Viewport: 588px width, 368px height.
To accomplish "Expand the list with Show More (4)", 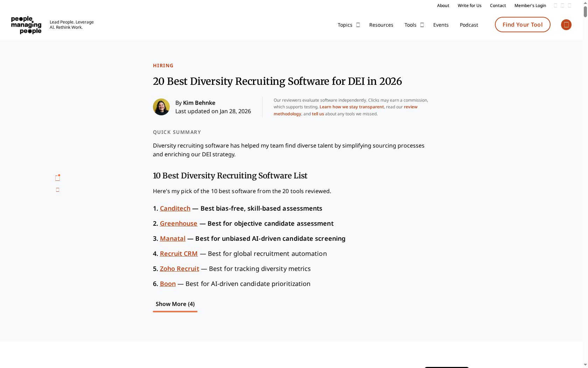I will [175, 304].
